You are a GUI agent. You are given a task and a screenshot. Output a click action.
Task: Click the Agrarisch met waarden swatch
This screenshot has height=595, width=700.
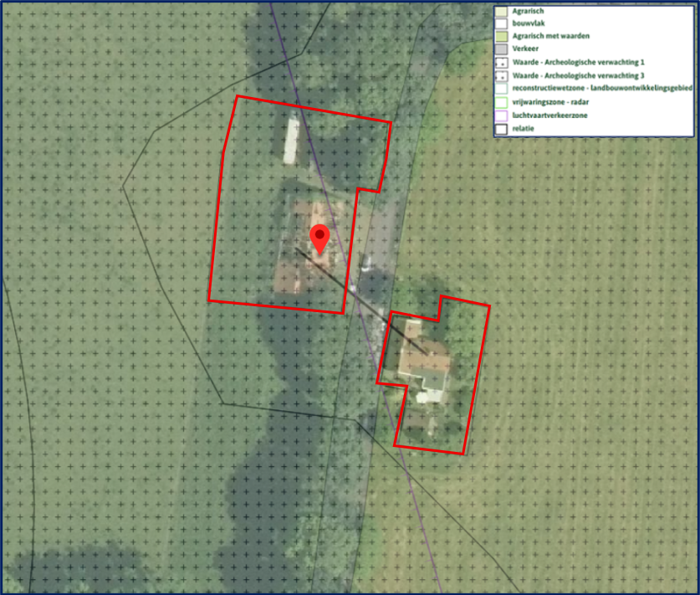(x=501, y=36)
